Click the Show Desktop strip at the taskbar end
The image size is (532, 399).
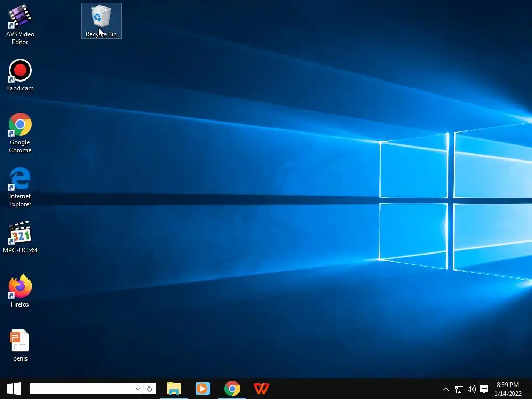530,389
